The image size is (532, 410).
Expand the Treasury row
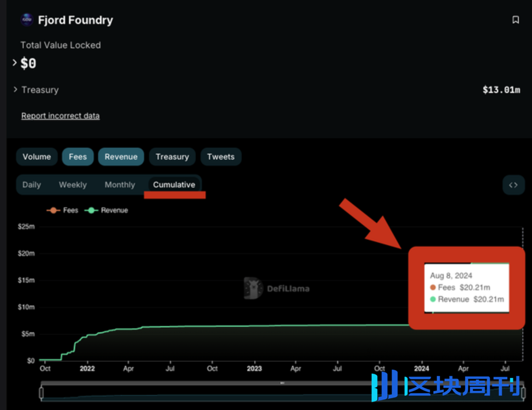coord(15,90)
